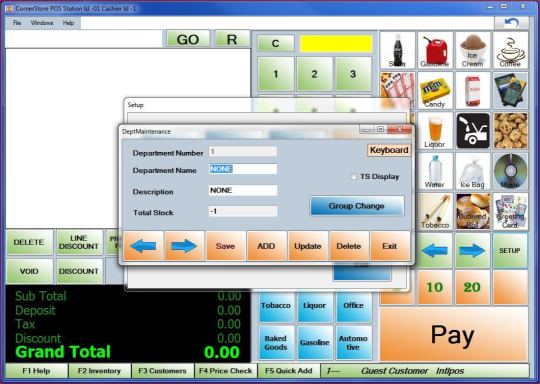Click keypad digit 1

click(276, 74)
